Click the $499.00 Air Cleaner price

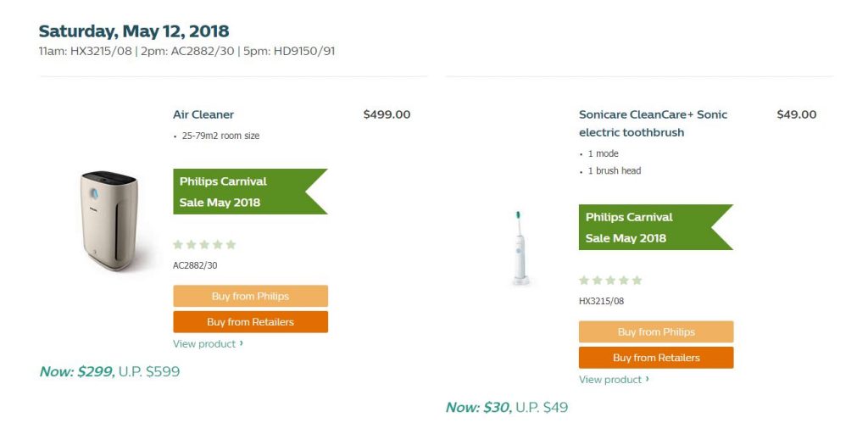(387, 114)
